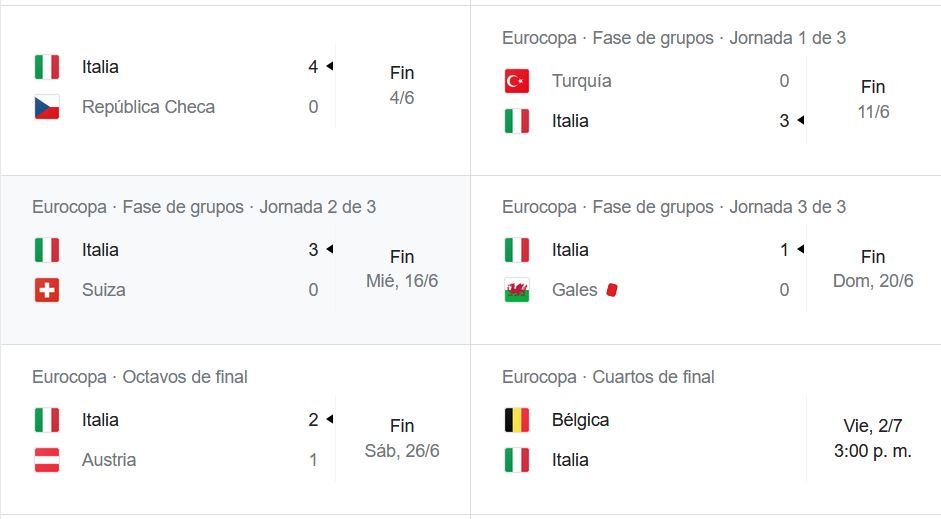Click the Switzerland flag icon
This screenshot has width=941, height=519.
coord(47,290)
